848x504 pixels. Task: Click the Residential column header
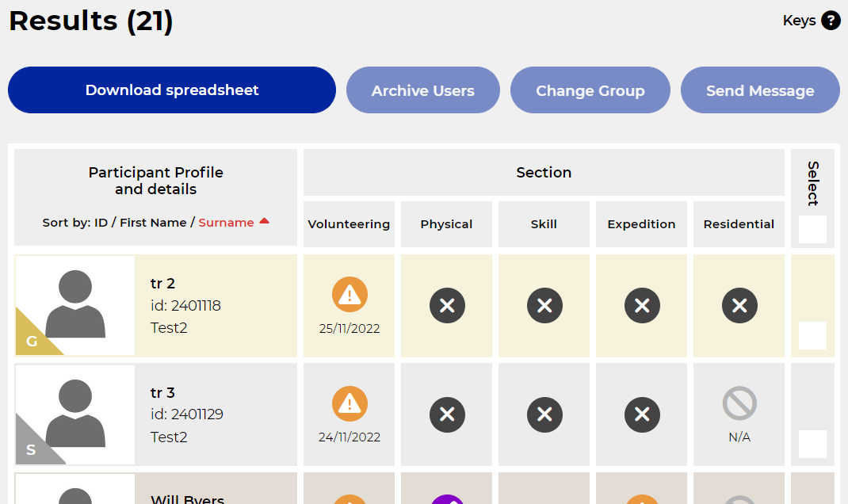coord(739,224)
